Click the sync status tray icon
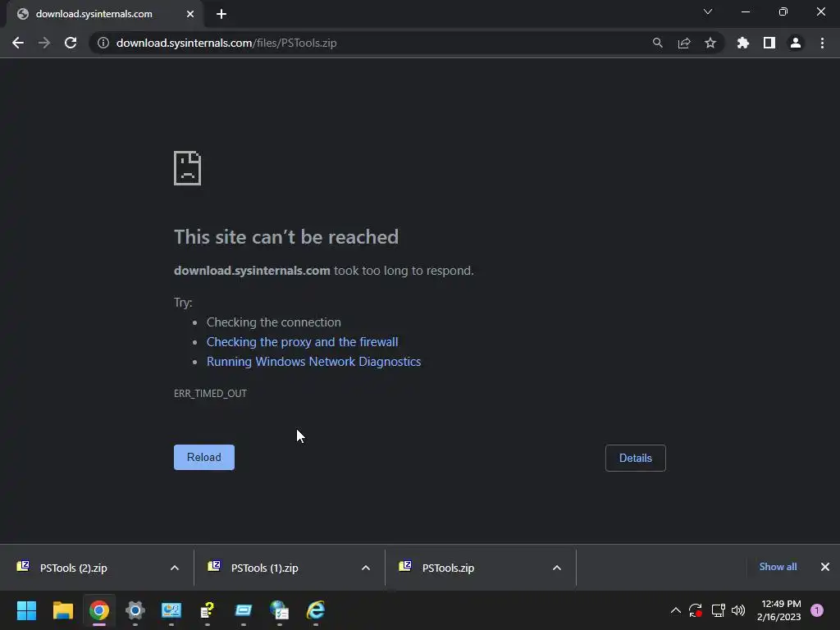This screenshot has height=630, width=840. [x=696, y=610]
